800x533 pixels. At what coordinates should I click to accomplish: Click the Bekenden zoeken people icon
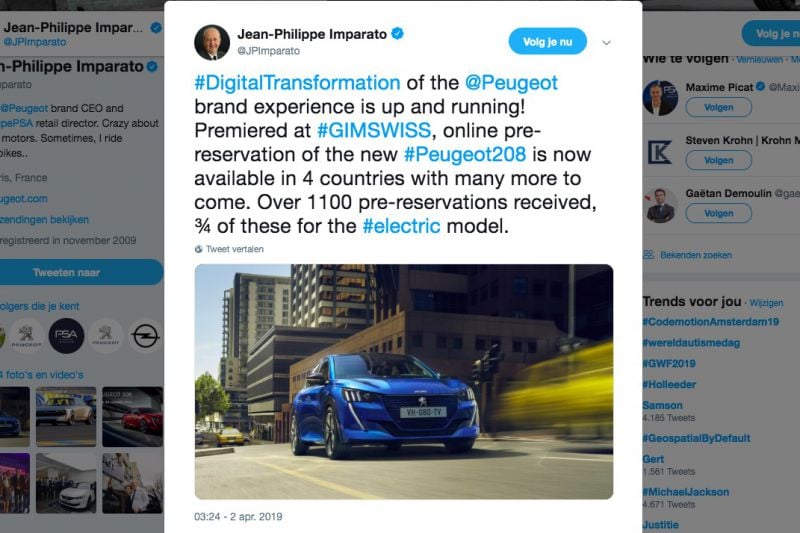tap(648, 254)
